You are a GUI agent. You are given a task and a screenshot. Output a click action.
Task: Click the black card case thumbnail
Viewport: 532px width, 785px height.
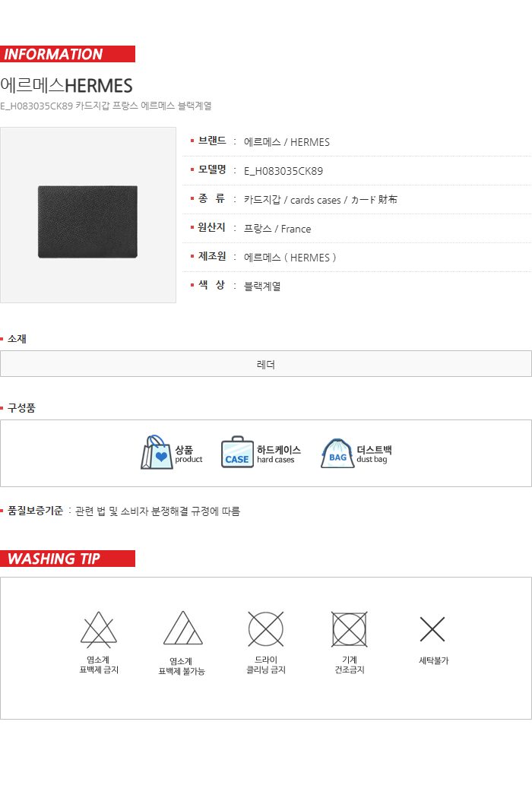click(87, 222)
